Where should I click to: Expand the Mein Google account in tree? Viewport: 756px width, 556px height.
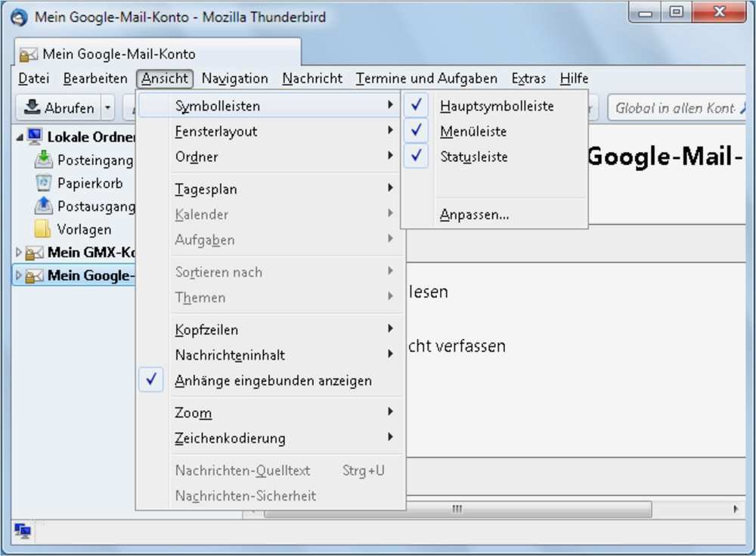coord(19,275)
